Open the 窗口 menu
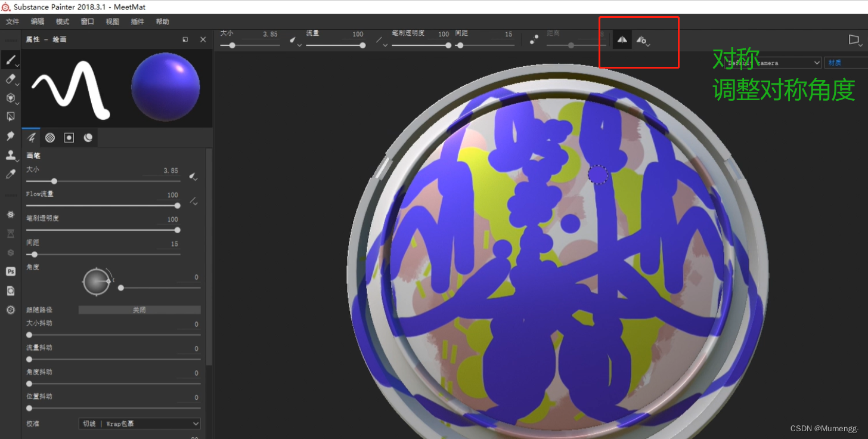The image size is (868, 439). point(88,21)
